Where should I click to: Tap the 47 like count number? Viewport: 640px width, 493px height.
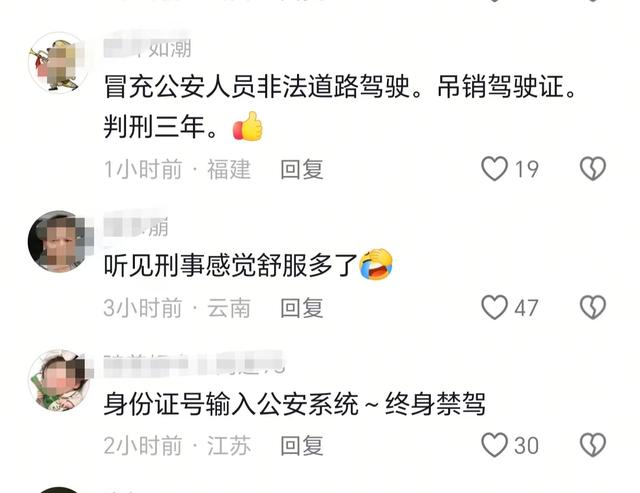click(x=526, y=308)
